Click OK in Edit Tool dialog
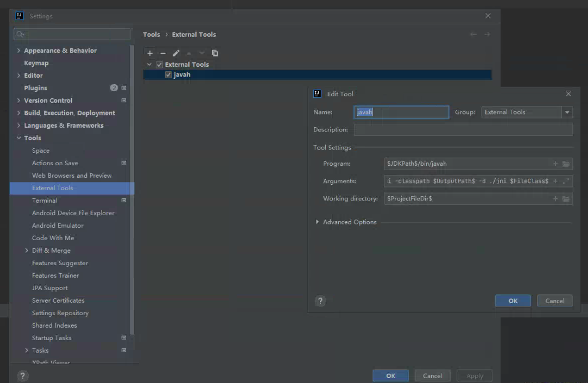Screen dimensions: 588x383 tap(513, 301)
